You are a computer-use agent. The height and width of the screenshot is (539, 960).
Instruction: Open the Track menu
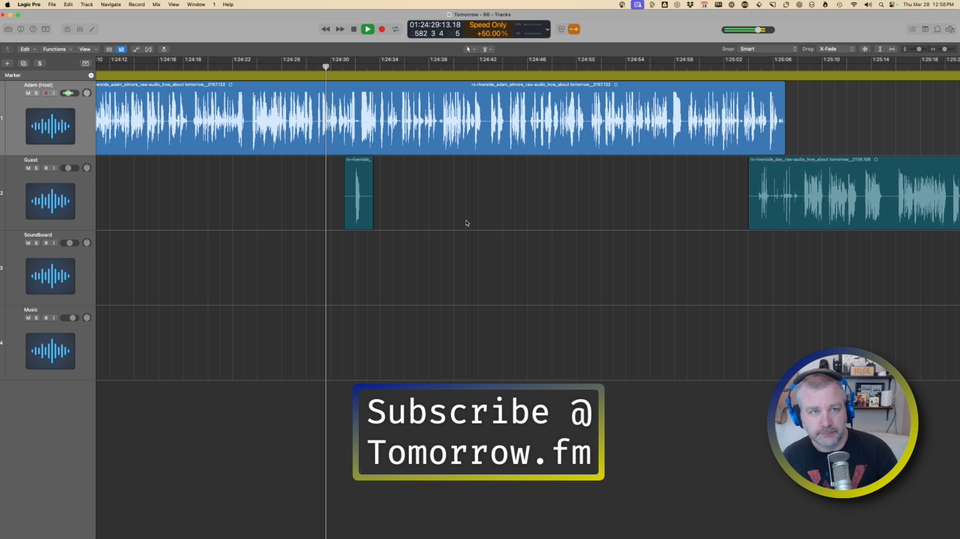pyautogui.click(x=87, y=4)
